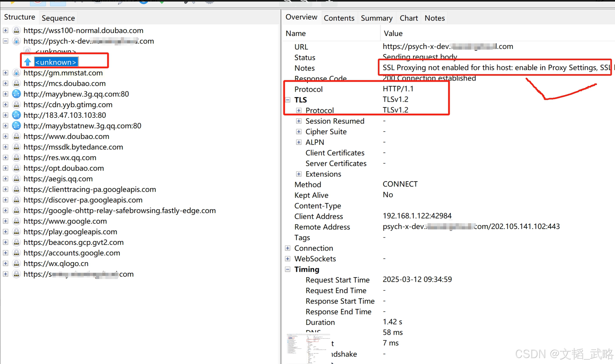
Task: Click the lightning lock icon beside gm.mmstat.com
Action: (x=16, y=73)
